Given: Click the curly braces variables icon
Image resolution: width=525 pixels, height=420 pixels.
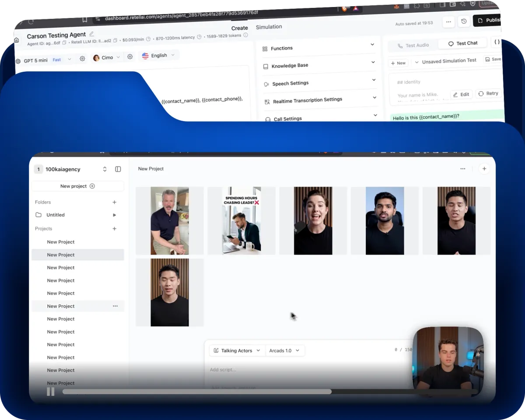Looking at the screenshot, I should pyautogui.click(x=497, y=42).
